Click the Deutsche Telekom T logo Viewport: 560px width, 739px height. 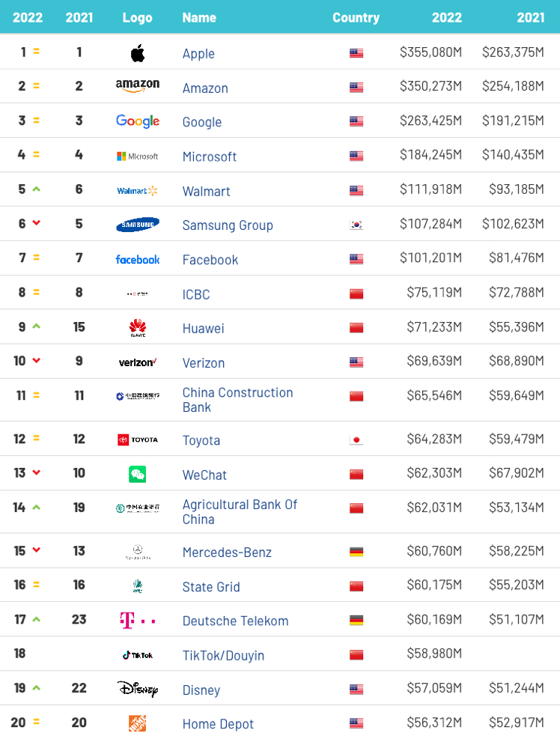[x=138, y=620]
